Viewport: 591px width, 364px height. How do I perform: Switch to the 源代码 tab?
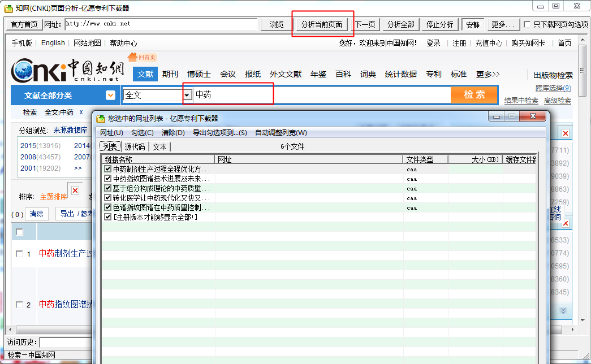click(x=135, y=146)
